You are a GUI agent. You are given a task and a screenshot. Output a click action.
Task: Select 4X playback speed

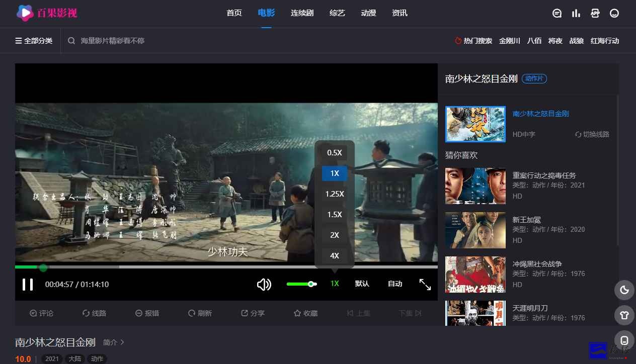[x=335, y=256]
